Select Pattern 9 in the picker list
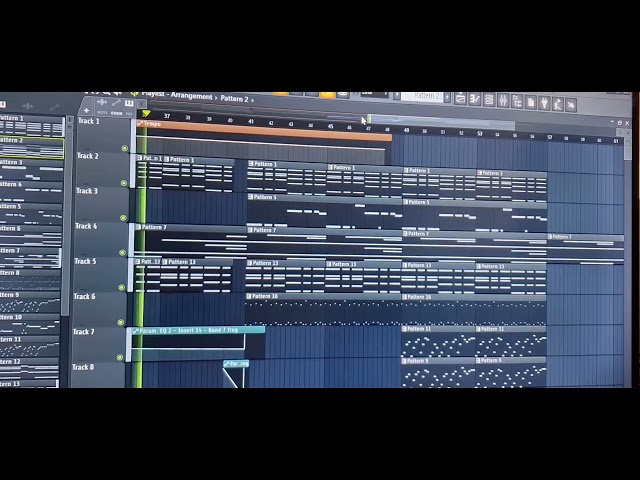640x480 pixels. (x=30, y=302)
